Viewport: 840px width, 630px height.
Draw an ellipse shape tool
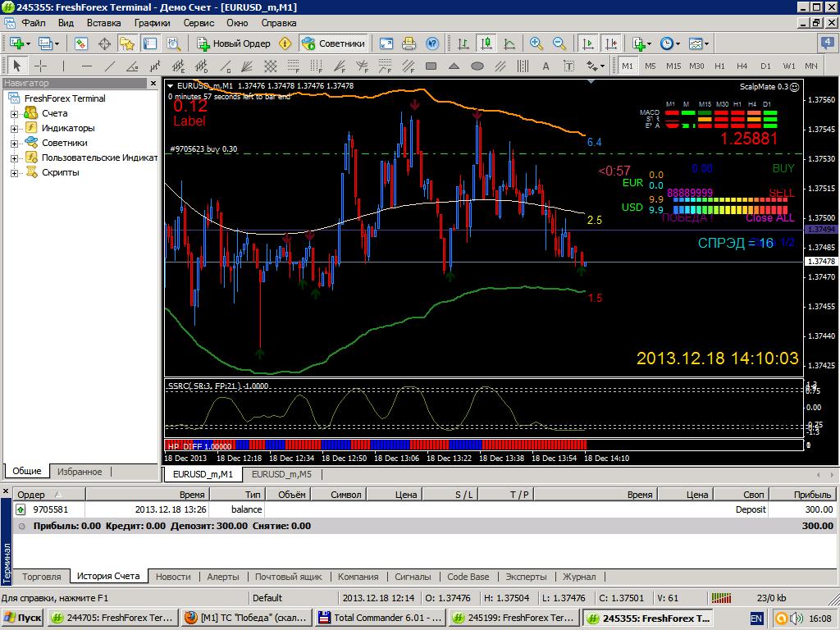pyautogui.click(x=477, y=66)
